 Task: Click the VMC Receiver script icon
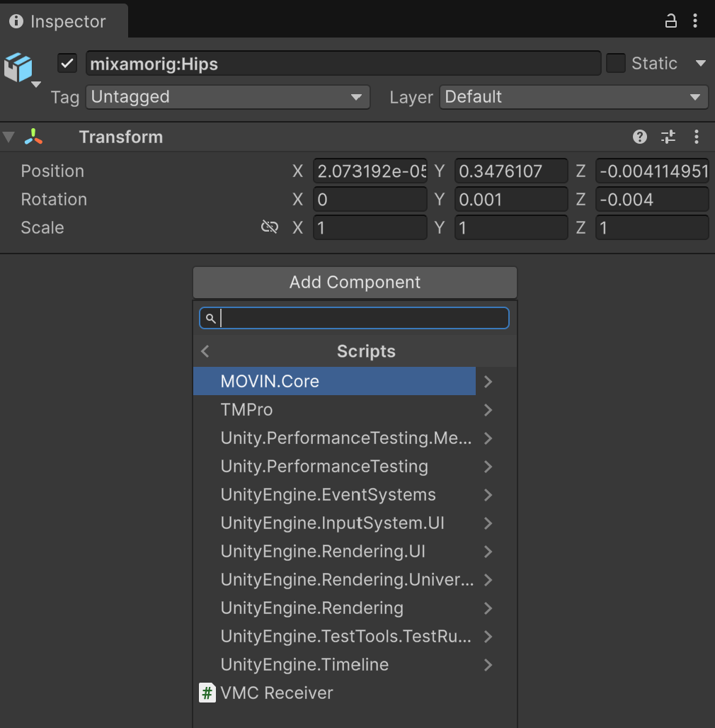click(x=207, y=693)
